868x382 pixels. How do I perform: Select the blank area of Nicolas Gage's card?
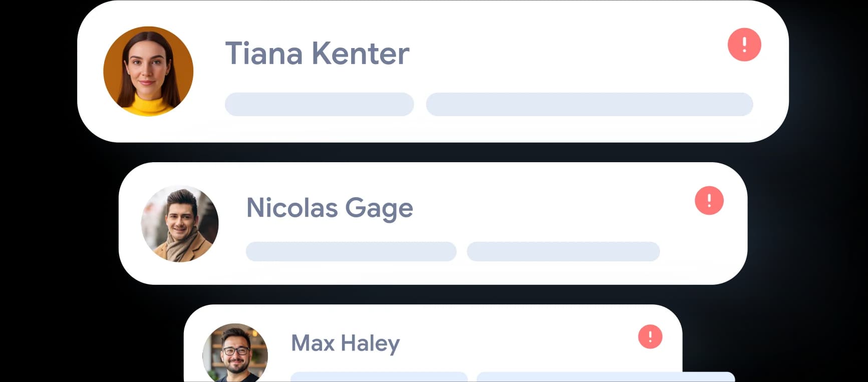(x=551, y=205)
